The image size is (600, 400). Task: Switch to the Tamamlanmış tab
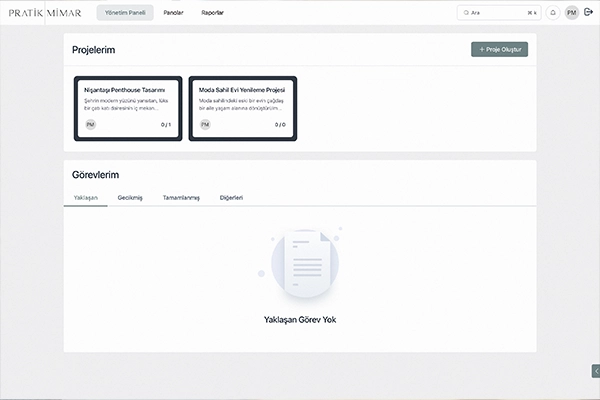pyautogui.click(x=181, y=198)
